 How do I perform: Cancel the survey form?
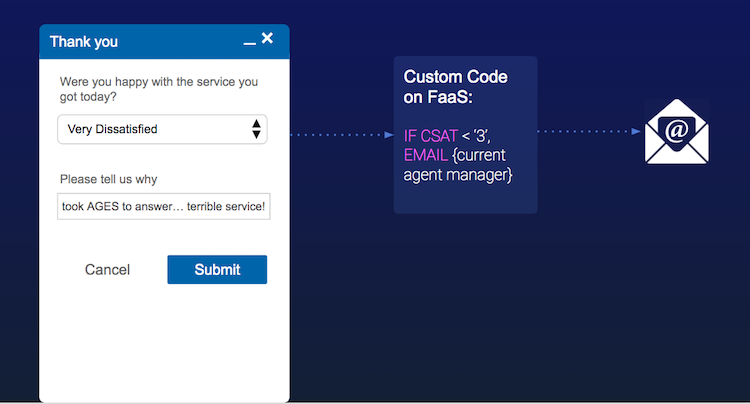point(107,270)
